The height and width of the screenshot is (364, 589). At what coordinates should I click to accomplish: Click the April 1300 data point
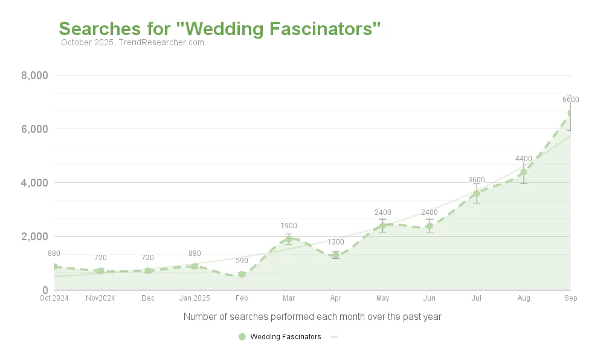pyautogui.click(x=336, y=255)
